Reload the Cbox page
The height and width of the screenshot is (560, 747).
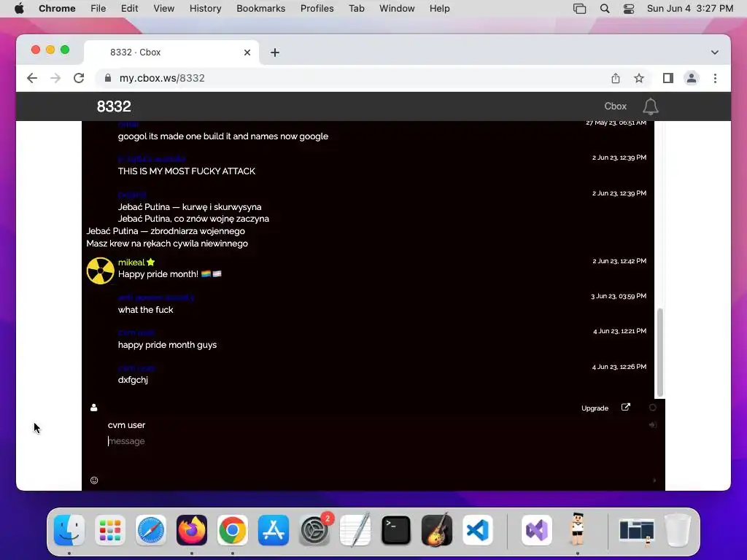point(79,78)
